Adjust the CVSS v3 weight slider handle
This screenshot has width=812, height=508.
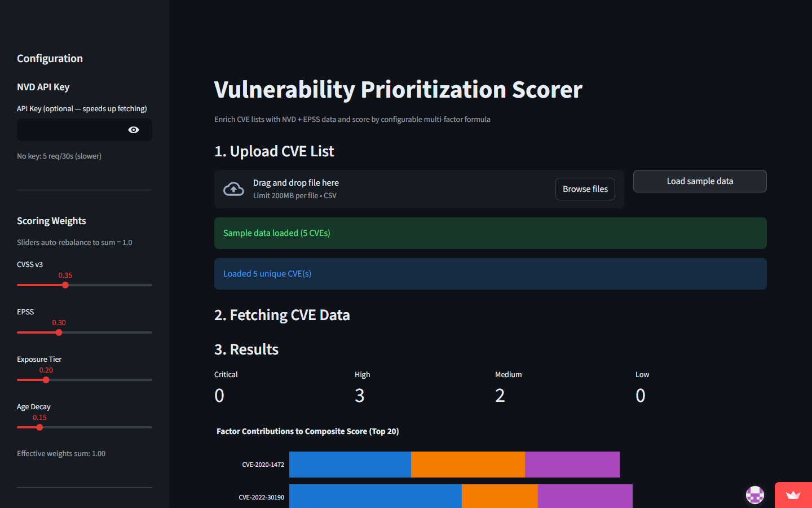point(65,285)
